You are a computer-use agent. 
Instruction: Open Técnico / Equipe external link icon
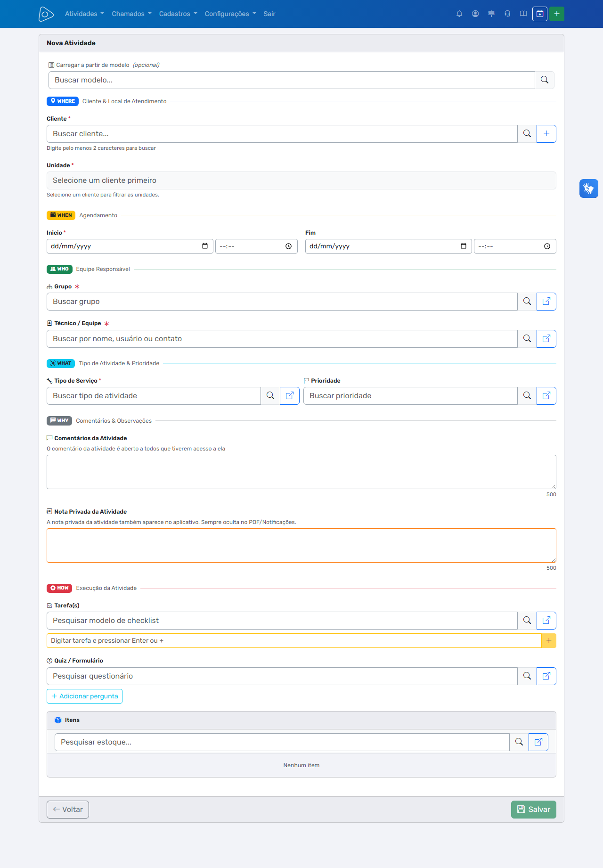[546, 339]
